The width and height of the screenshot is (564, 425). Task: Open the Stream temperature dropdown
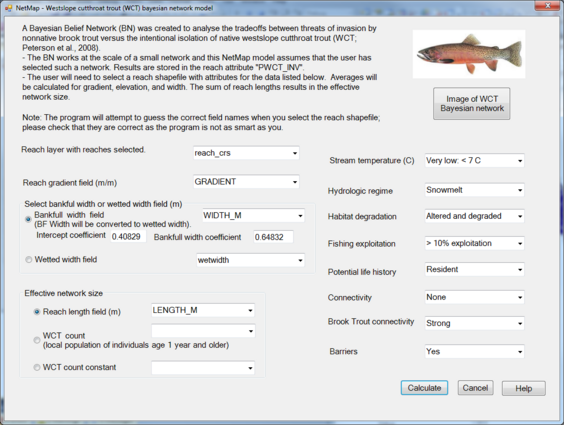(x=474, y=161)
